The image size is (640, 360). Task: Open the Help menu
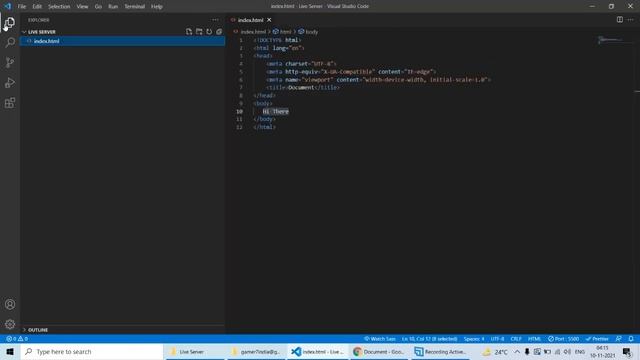tap(157, 7)
